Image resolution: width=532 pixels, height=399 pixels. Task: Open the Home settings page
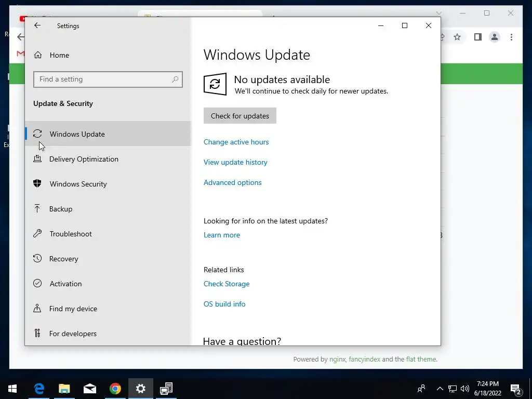(108, 55)
